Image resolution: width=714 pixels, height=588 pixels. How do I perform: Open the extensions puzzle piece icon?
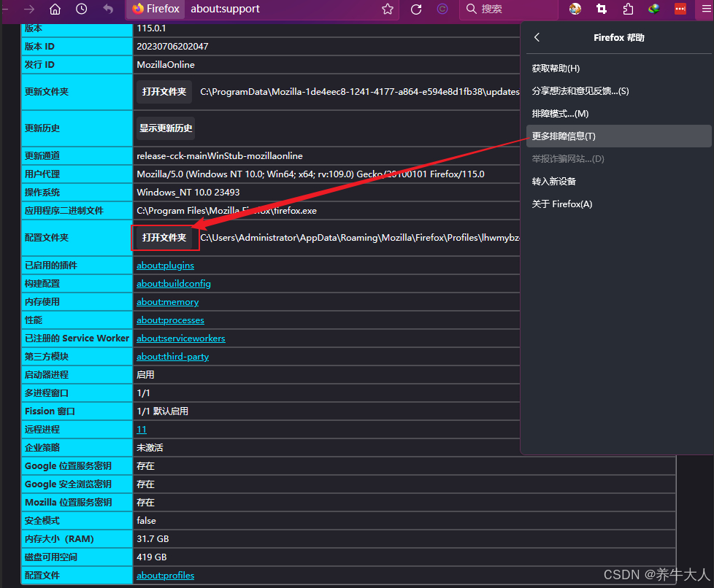point(628,9)
